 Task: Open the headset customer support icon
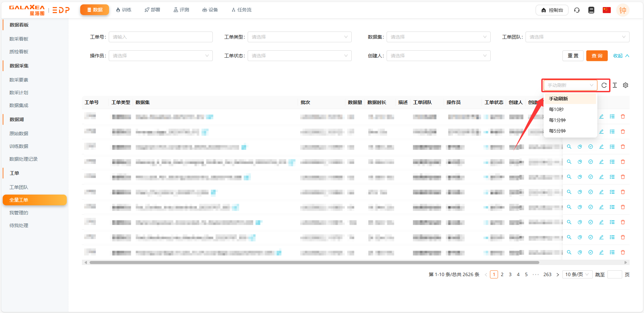coord(577,10)
